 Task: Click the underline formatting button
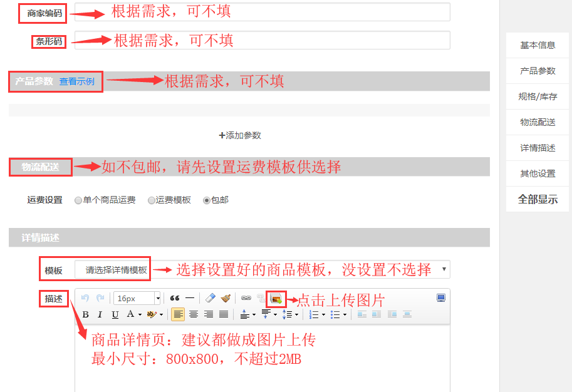[x=115, y=314]
